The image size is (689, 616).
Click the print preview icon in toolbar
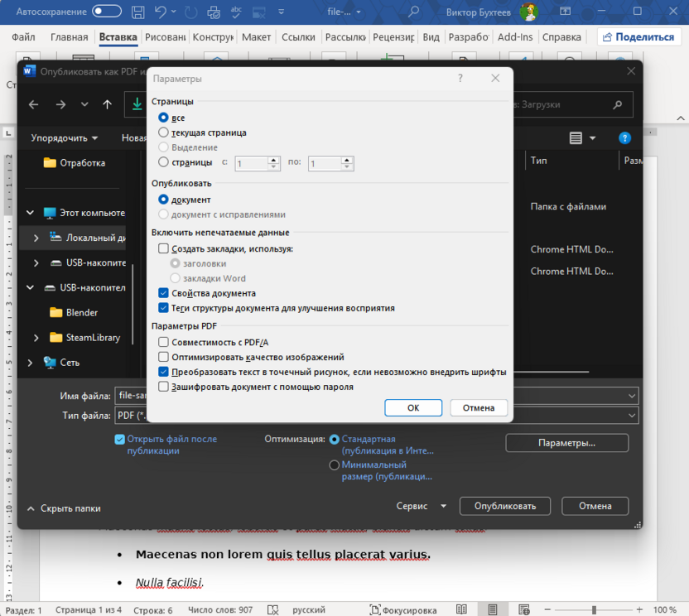pos(214,12)
